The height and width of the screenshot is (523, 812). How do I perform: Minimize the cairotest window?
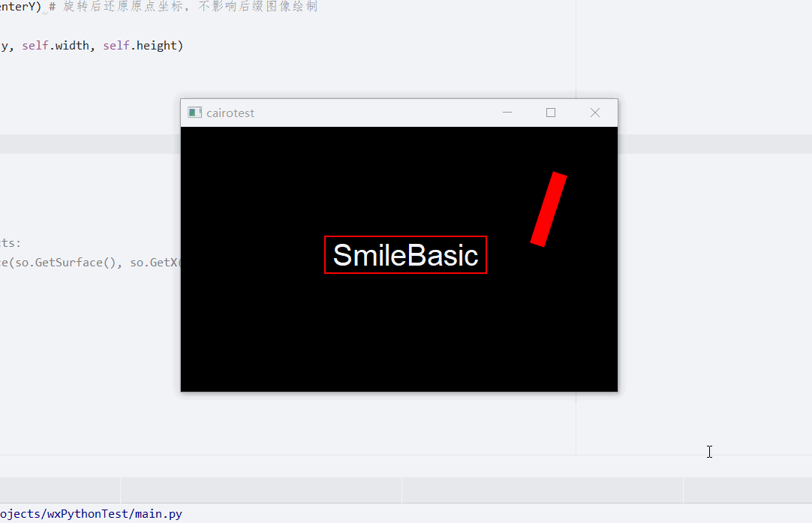pyautogui.click(x=507, y=113)
